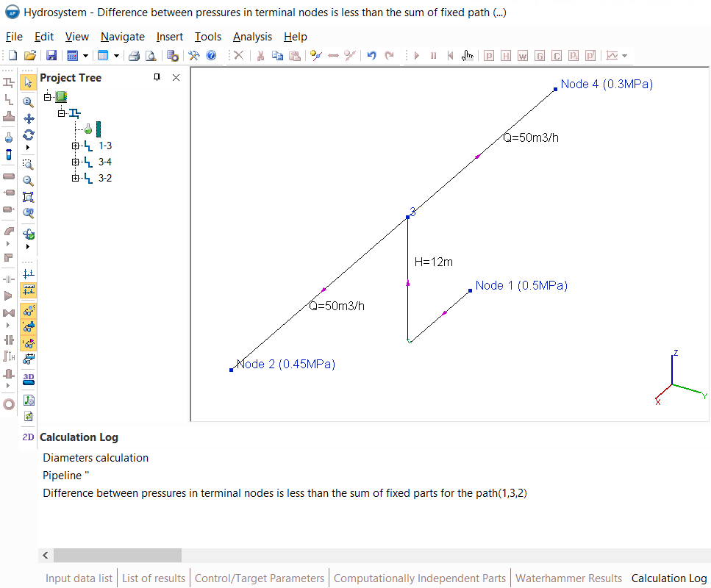
Task: Activate the pan view tool
Action: click(x=29, y=118)
